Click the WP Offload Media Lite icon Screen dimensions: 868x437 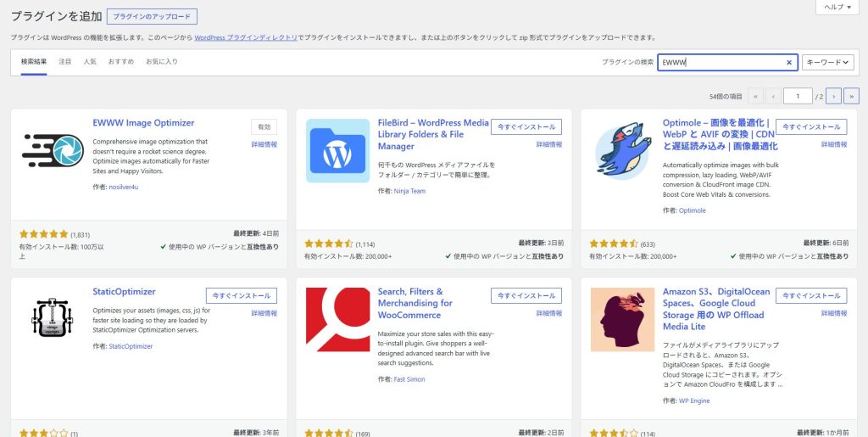pos(623,319)
